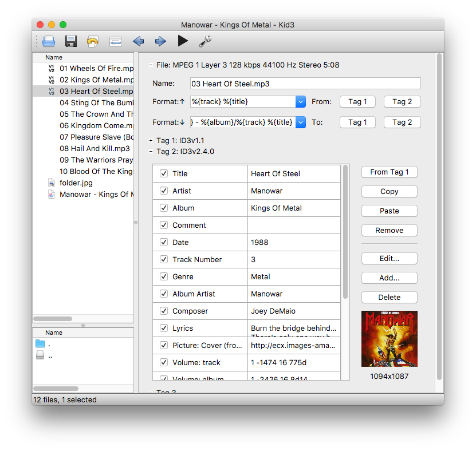
Task: Expand the Tag 1: ID3v1.1 section
Action: pos(151,140)
